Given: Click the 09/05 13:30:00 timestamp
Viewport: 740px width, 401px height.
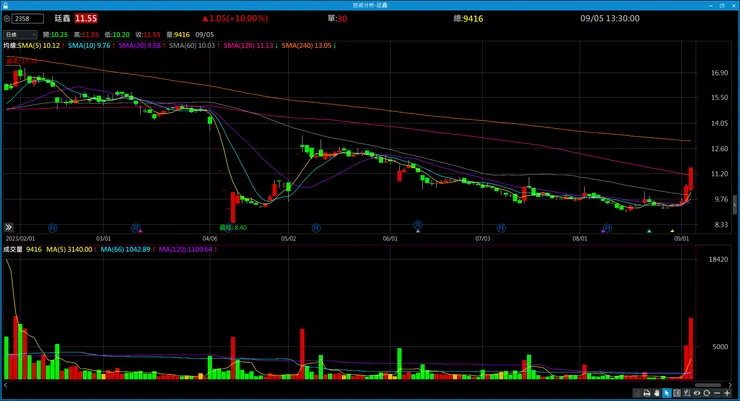Looking at the screenshot, I should (610, 18).
